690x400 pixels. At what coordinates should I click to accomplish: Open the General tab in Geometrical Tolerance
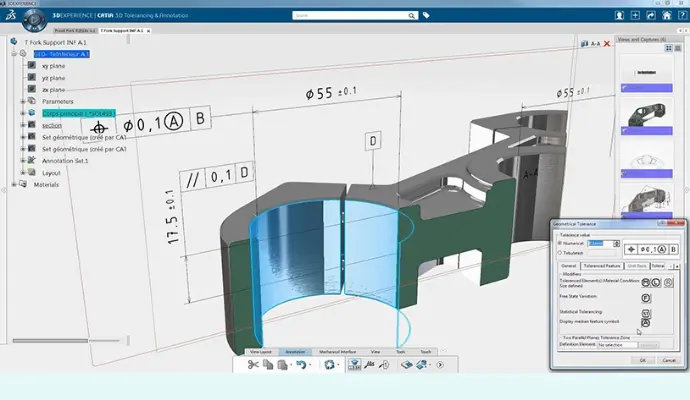pos(569,266)
